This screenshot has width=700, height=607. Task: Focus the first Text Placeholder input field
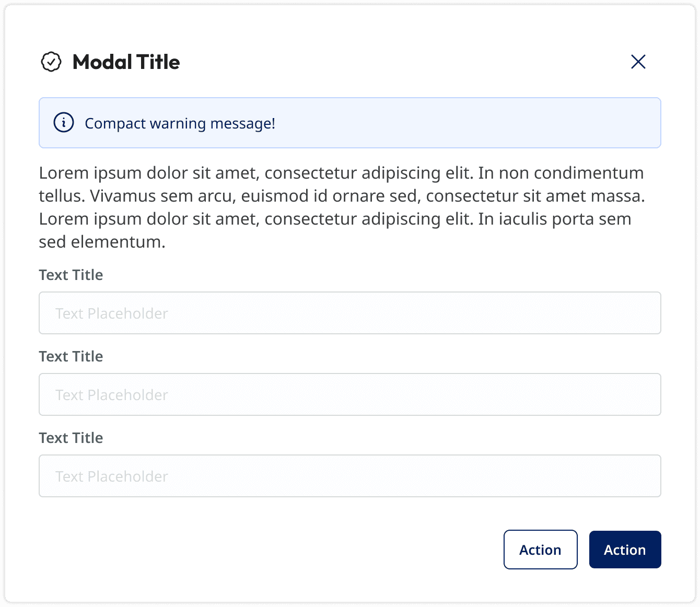(350, 313)
